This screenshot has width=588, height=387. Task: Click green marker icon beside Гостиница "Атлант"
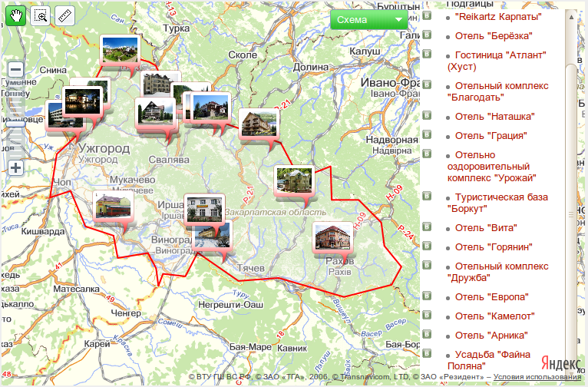tap(427, 54)
